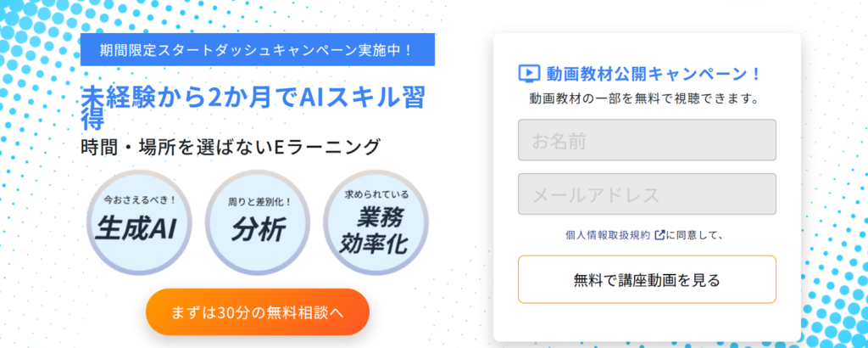Submit with the 無料で講座動画を見る button
Image resolution: width=868 pixels, height=348 pixels.
click(x=647, y=279)
